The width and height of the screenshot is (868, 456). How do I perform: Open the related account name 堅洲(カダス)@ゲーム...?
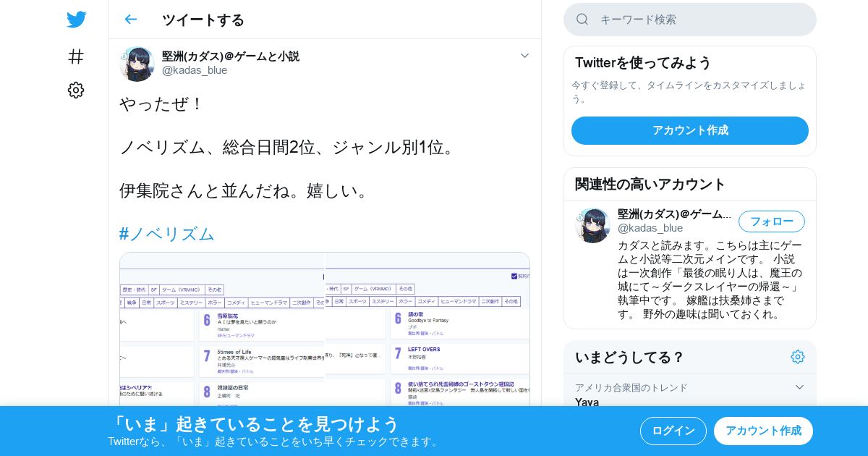coord(675,214)
